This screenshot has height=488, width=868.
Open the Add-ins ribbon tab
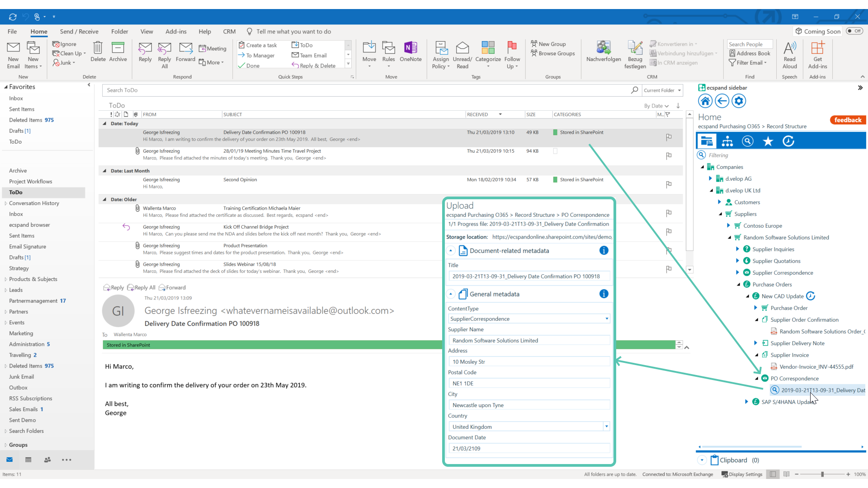coord(176,31)
